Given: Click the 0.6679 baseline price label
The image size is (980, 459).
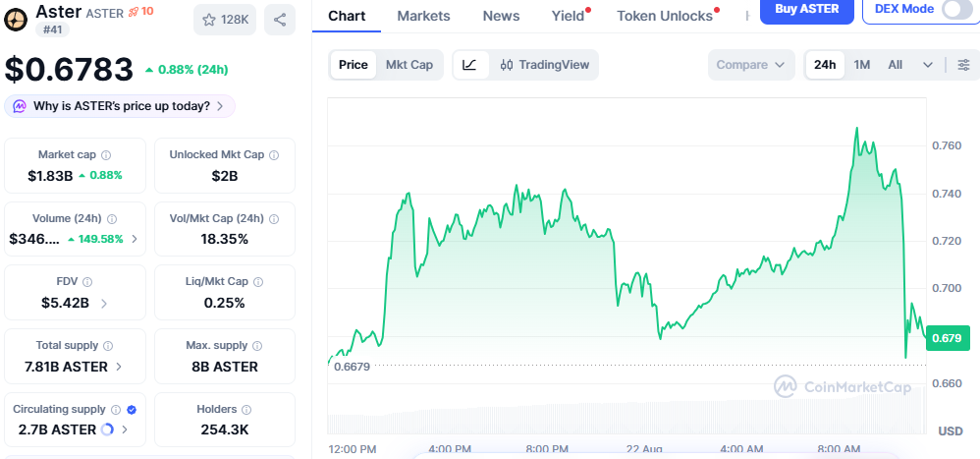Looking at the screenshot, I should pyautogui.click(x=352, y=367).
